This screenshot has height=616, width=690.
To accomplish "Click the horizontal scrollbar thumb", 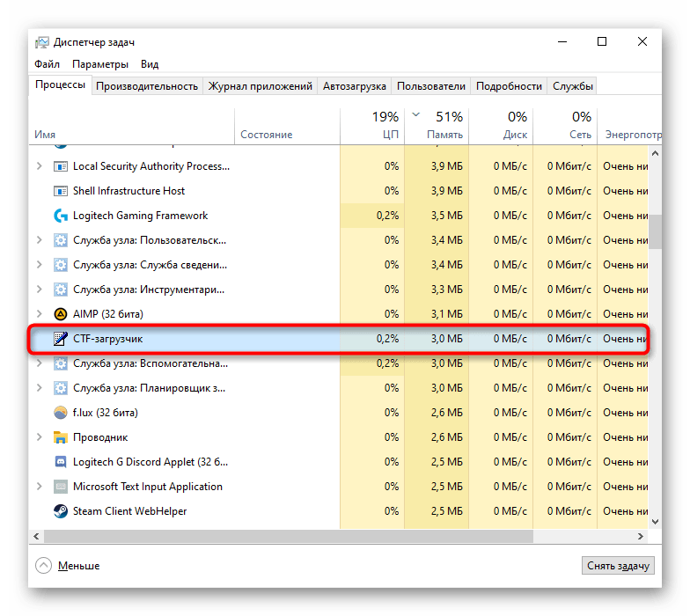I will coord(289,537).
